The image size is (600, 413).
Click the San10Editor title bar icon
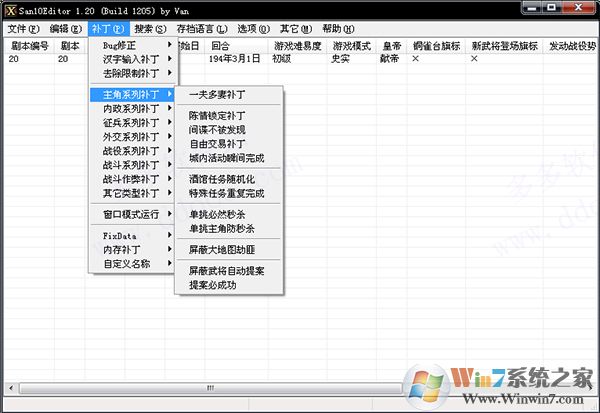tap(10, 9)
